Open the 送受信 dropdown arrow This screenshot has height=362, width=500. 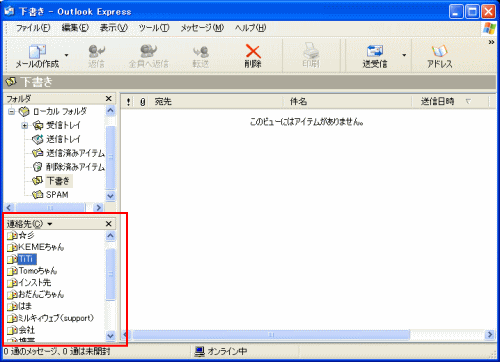(404, 55)
